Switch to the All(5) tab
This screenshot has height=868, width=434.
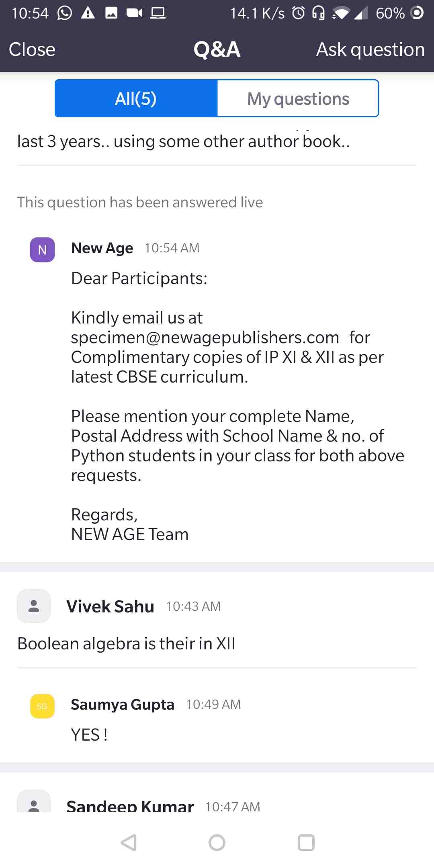pyautogui.click(x=136, y=98)
